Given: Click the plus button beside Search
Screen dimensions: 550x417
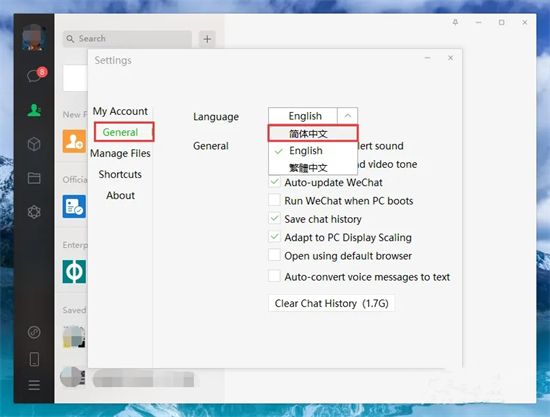Looking at the screenshot, I should pyautogui.click(x=207, y=39).
